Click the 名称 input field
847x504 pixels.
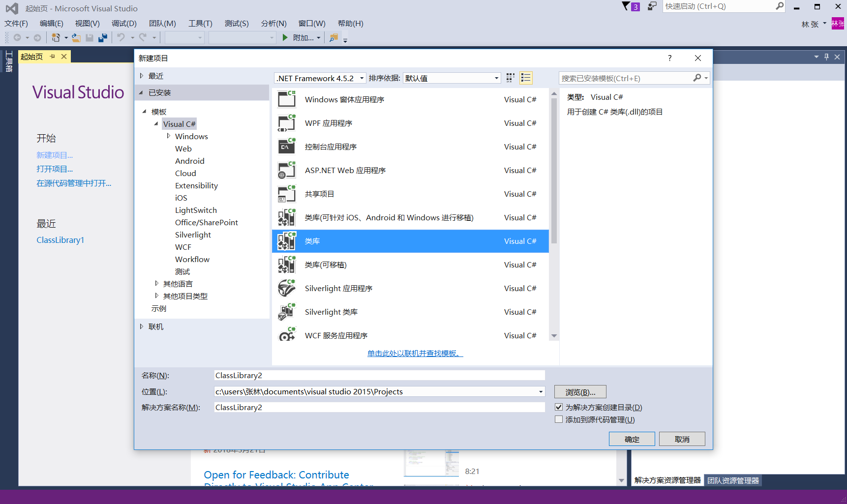point(380,375)
